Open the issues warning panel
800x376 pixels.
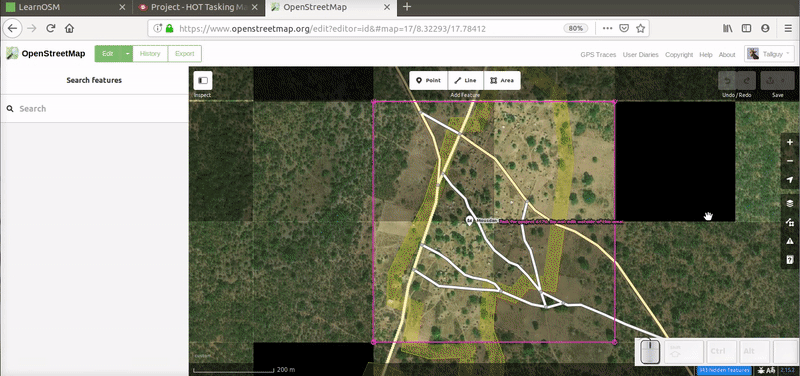[x=790, y=241]
